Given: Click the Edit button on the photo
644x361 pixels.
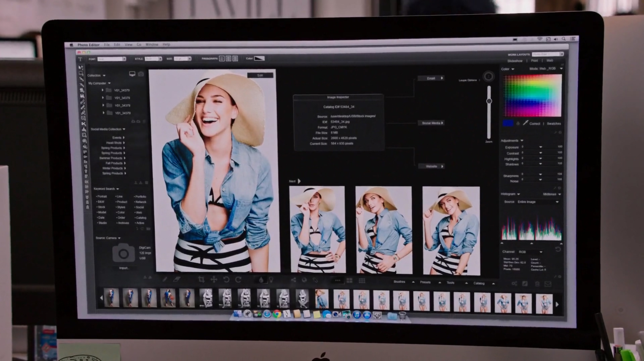Looking at the screenshot, I should [260, 75].
